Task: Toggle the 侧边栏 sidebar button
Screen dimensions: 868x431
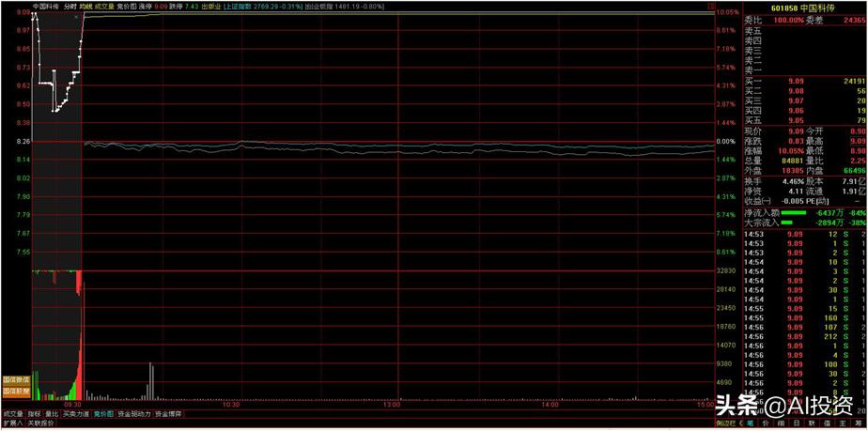Action: (x=725, y=423)
